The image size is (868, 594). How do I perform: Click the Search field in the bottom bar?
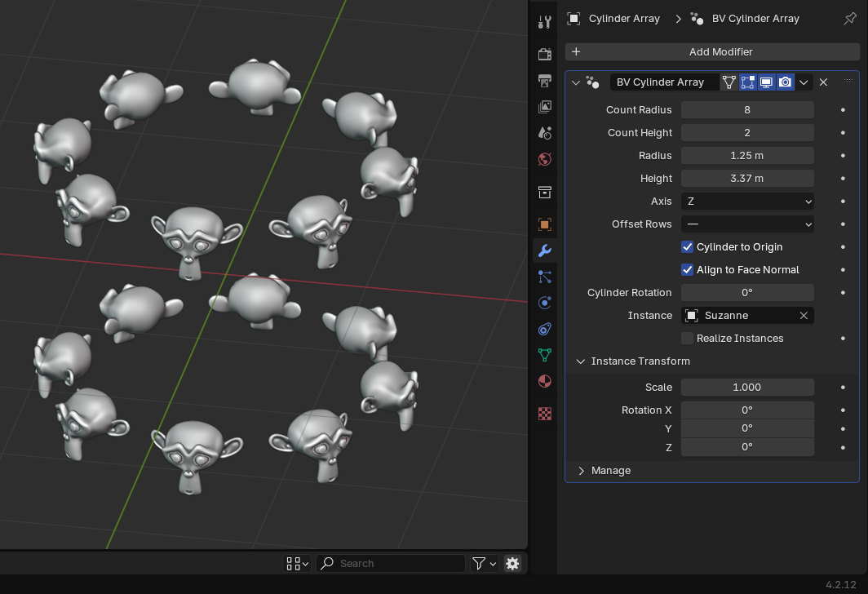tap(391, 564)
